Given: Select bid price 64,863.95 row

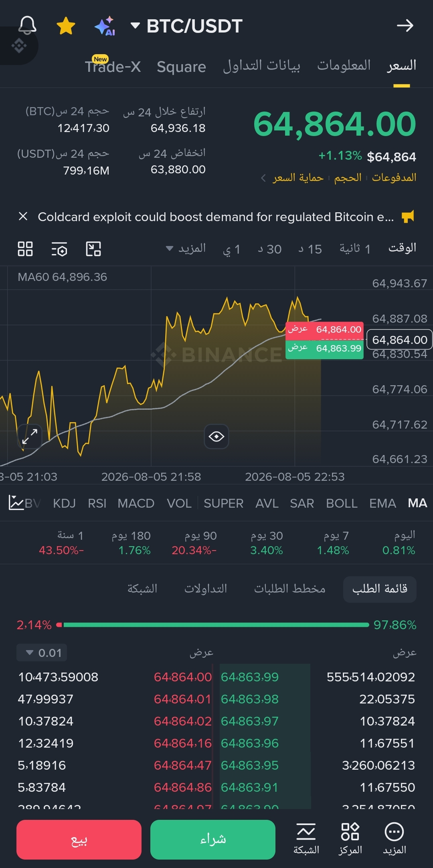Looking at the screenshot, I should (250, 765).
